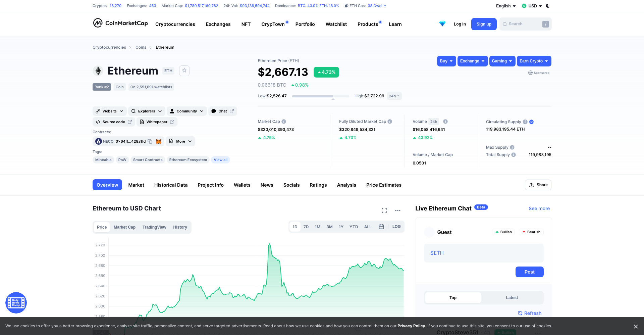This screenshot has width=644, height=335.
Task: Open Max Supply info icon
Action: pos(512,147)
